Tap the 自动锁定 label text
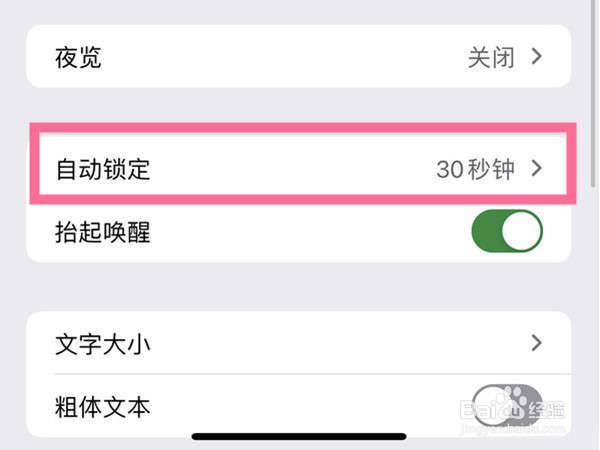The image size is (600, 450). point(102,169)
